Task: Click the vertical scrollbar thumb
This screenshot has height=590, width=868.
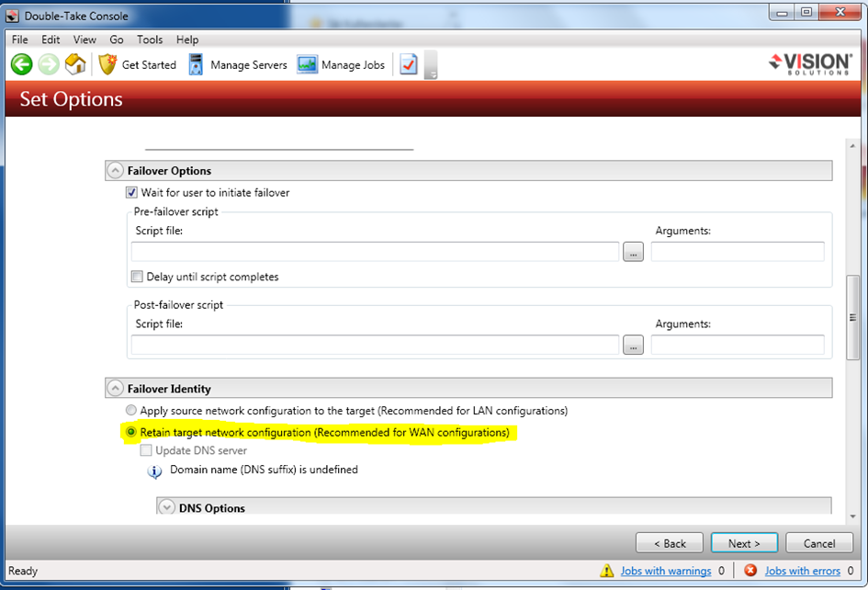Action: click(852, 317)
